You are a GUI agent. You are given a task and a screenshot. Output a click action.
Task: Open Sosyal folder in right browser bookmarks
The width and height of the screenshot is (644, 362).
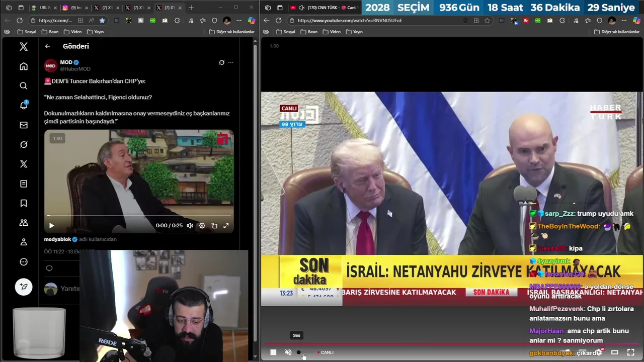(285, 32)
